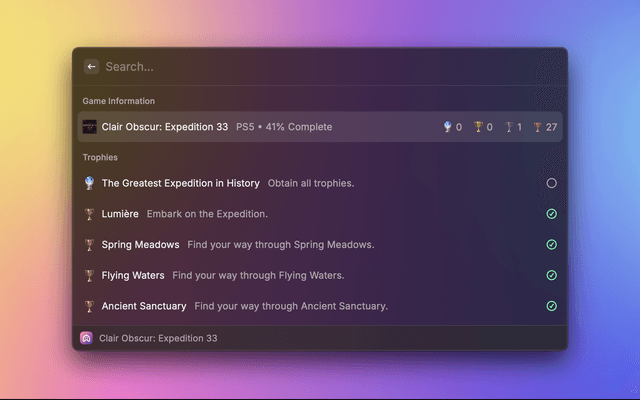Click the back arrow button
Screen dimensions: 640x400
pyautogui.click(x=91, y=67)
